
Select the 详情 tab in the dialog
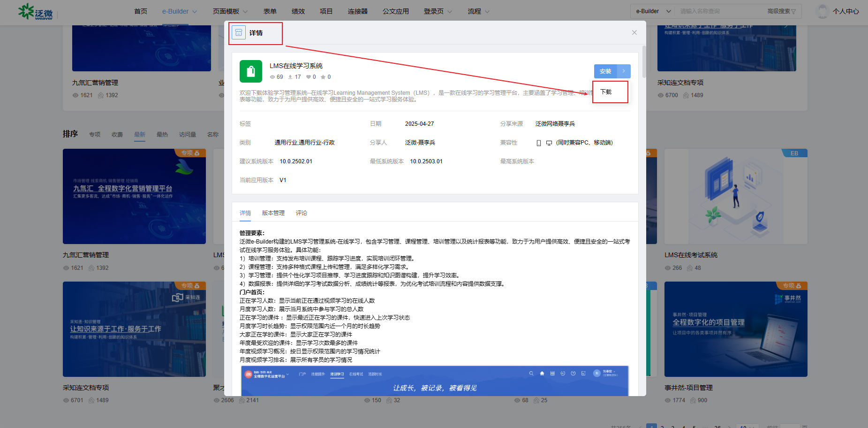(x=245, y=213)
